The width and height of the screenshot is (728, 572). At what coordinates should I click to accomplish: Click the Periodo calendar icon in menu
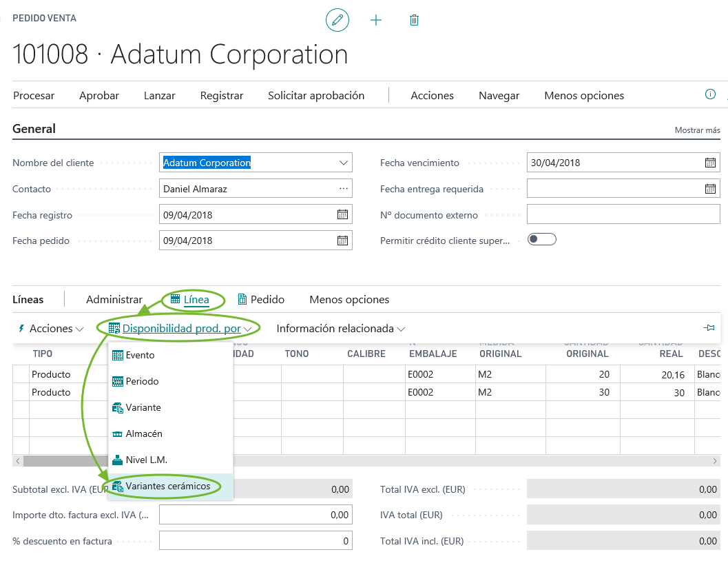pos(118,382)
